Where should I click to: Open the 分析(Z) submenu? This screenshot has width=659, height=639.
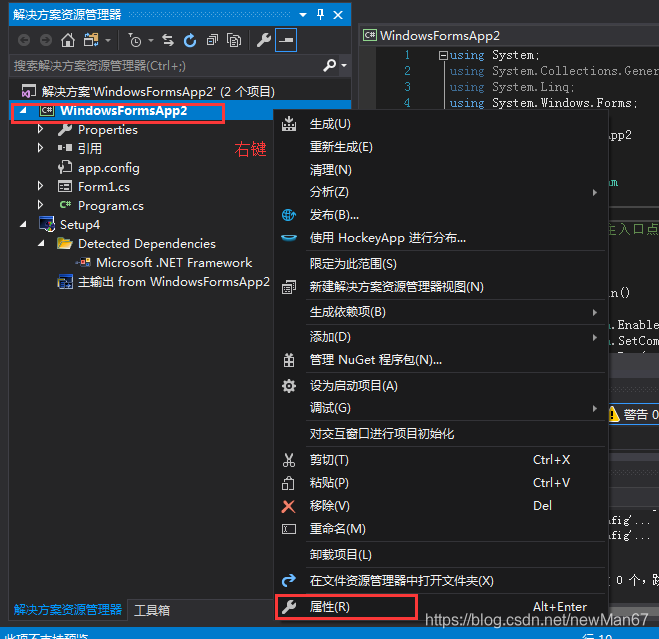point(441,192)
